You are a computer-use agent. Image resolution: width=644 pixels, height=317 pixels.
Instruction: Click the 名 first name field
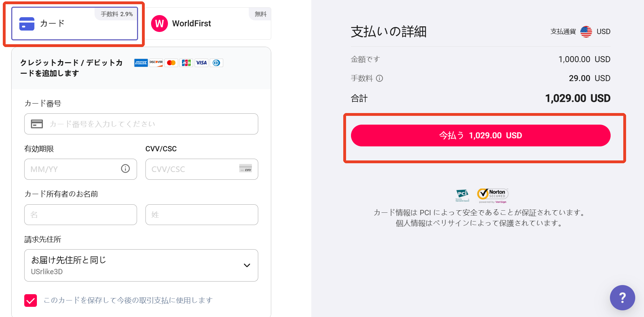click(x=80, y=215)
